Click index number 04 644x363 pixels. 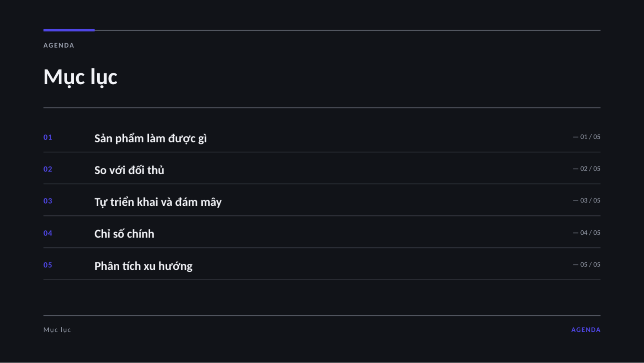48,233
